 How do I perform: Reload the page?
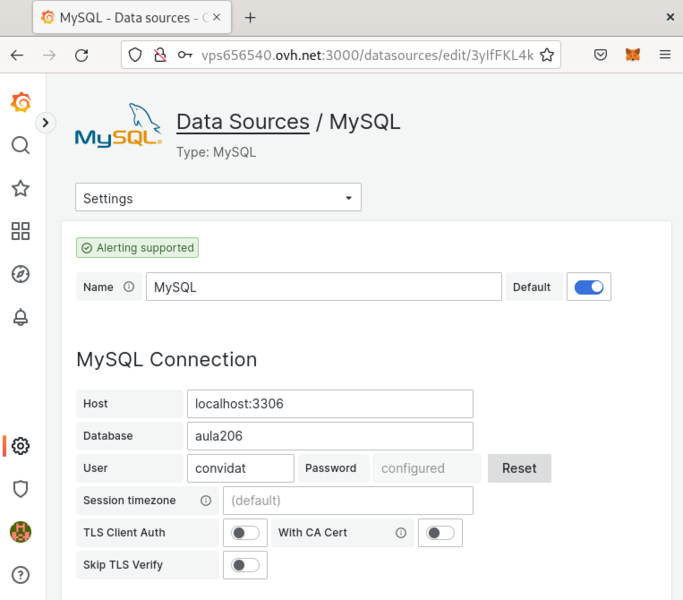81,55
